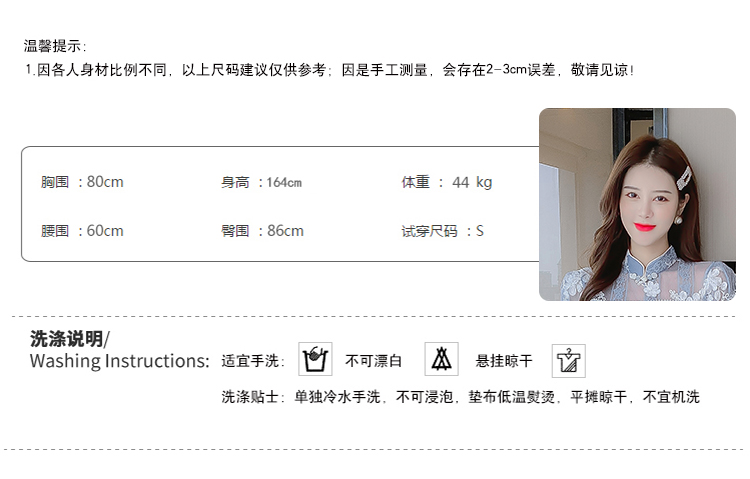The width and height of the screenshot is (750, 479).
Task: Click the 臀围 86cm measurement
Action: [262, 231]
